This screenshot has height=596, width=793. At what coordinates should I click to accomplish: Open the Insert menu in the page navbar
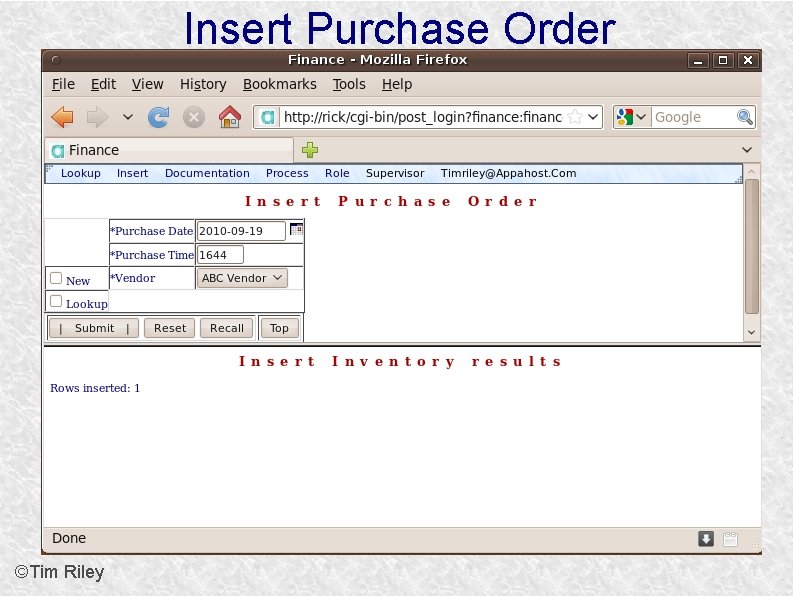[133, 173]
